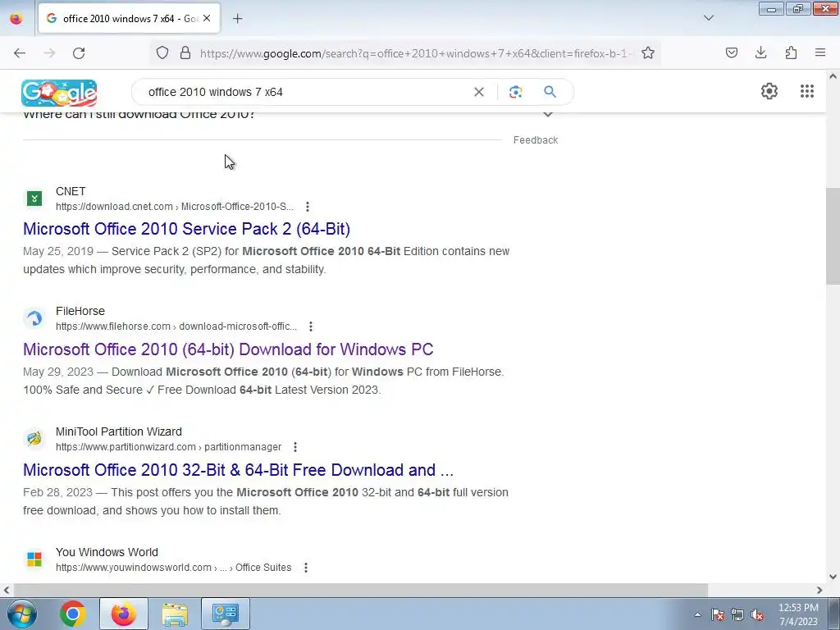Image resolution: width=840 pixels, height=630 pixels.
Task: Select the office 2010 windows 7 x64 tab
Action: (129, 19)
